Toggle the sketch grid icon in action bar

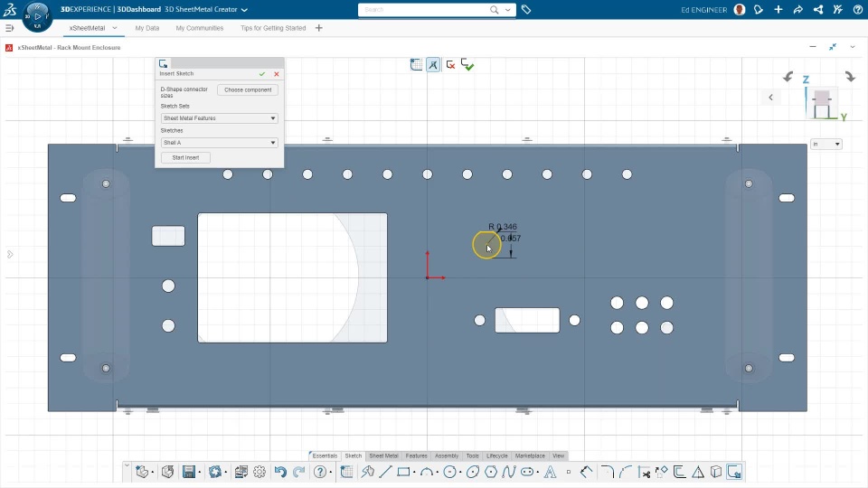(346, 472)
